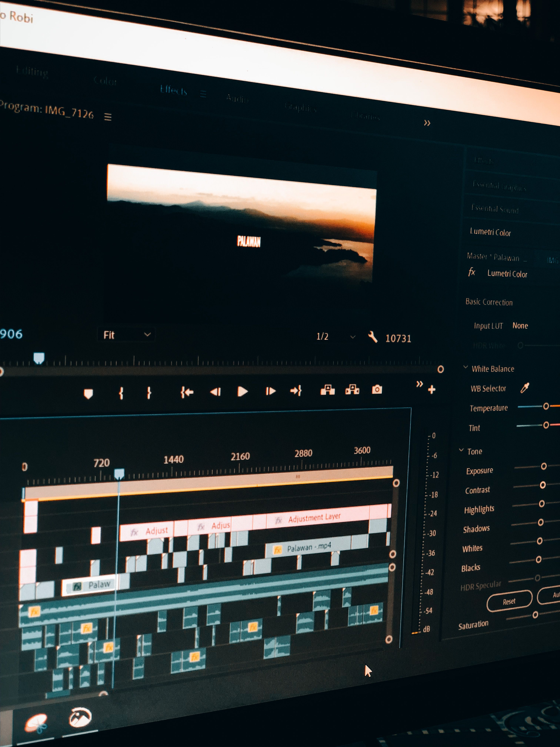Image resolution: width=560 pixels, height=747 pixels.
Task: Click the Contrast slider handle
Action: point(542,485)
